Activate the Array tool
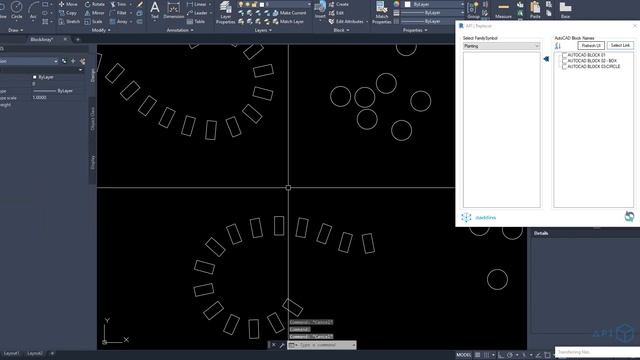Screen dimensions: 640x360 pyautogui.click(x=119, y=21)
